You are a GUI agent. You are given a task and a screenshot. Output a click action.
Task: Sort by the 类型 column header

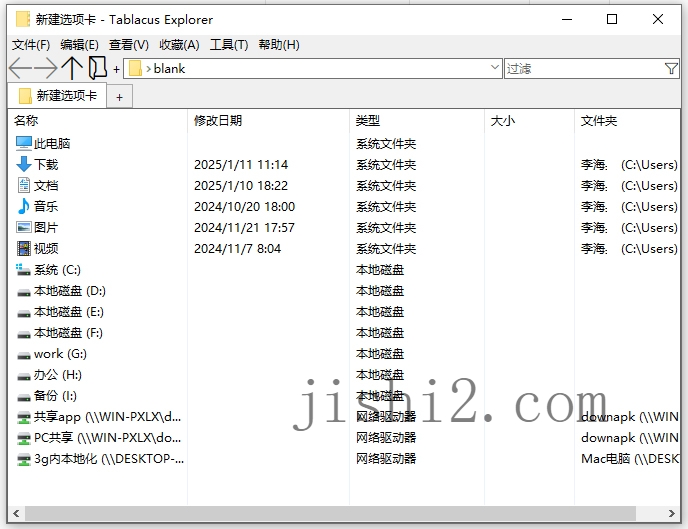pos(417,121)
